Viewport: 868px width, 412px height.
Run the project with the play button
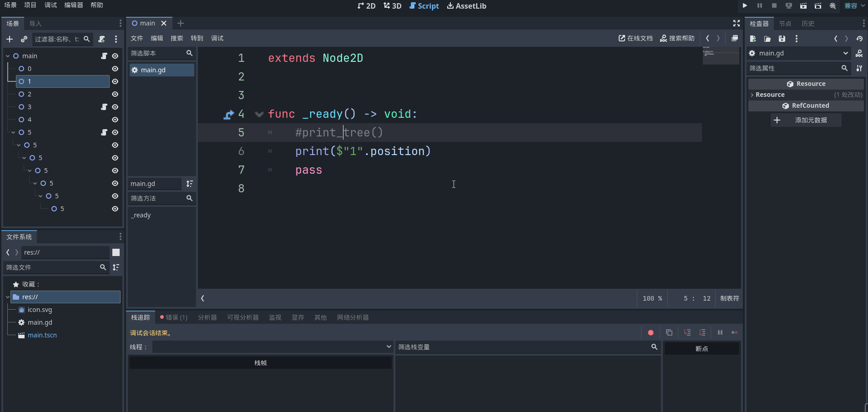(x=745, y=6)
